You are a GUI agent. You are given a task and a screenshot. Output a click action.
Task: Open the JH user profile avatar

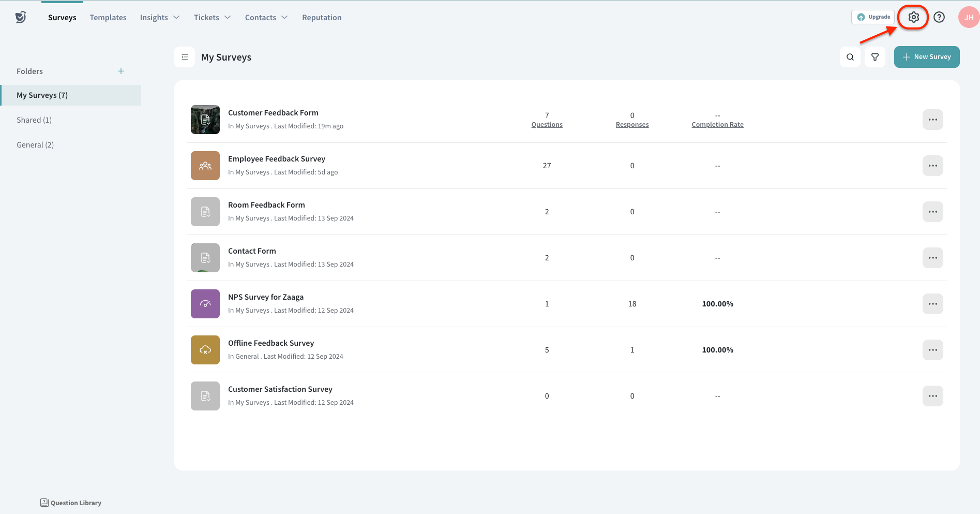coord(968,17)
